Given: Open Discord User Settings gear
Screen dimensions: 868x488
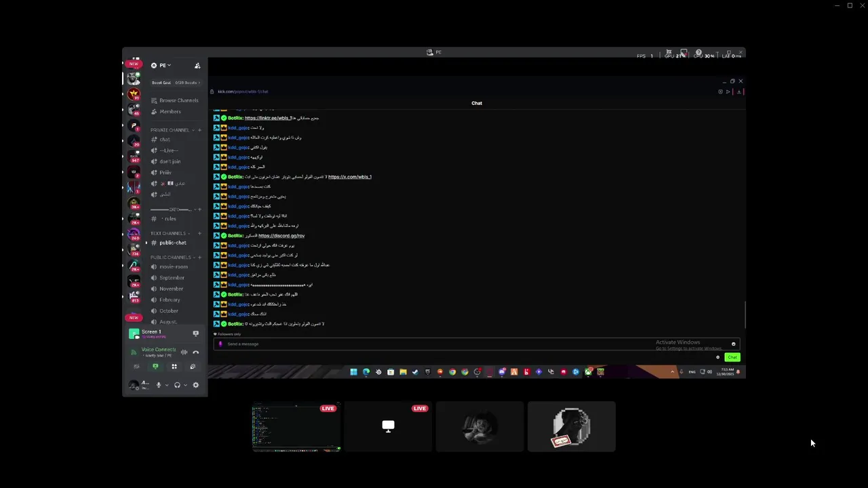Looking at the screenshot, I should click(x=196, y=385).
